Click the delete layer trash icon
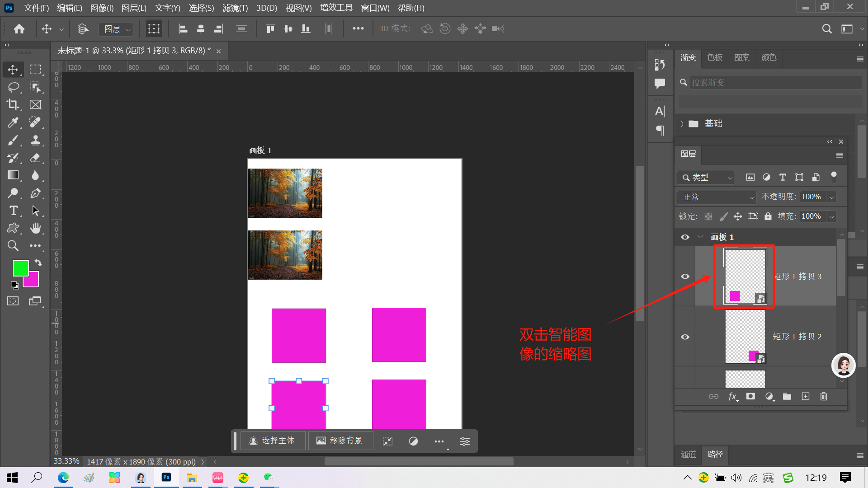The height and width of the screenshot is (488, 868). click(824, 396)
